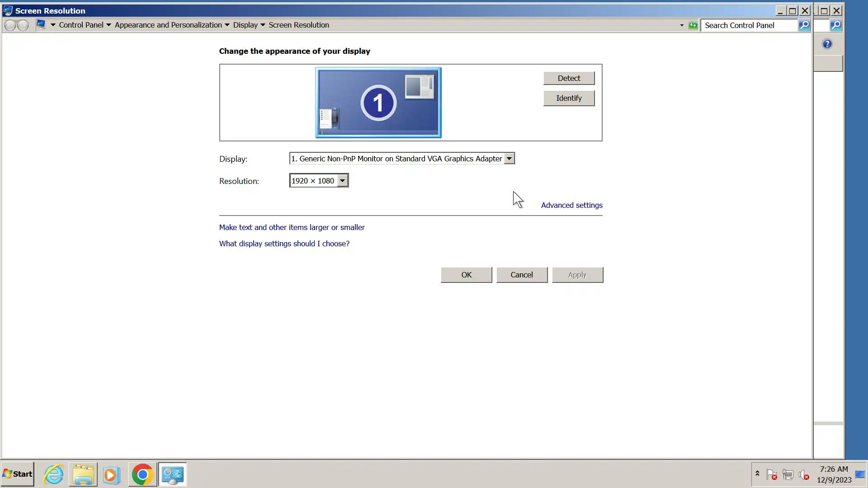This screenshot has width=868, height=488.
Task: Click Appearance and Personalization breadcrumb
Action: click(x=168, y=25)
